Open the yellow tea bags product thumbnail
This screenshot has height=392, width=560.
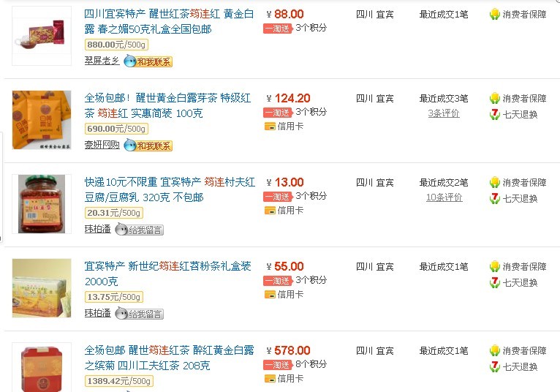(x=42, y=120)
